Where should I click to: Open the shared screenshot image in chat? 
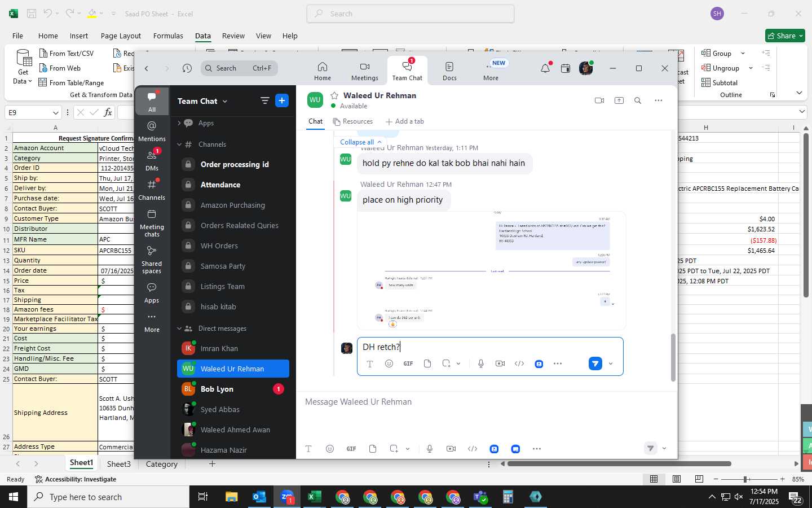pyautogui.click(x=492, y=270)
